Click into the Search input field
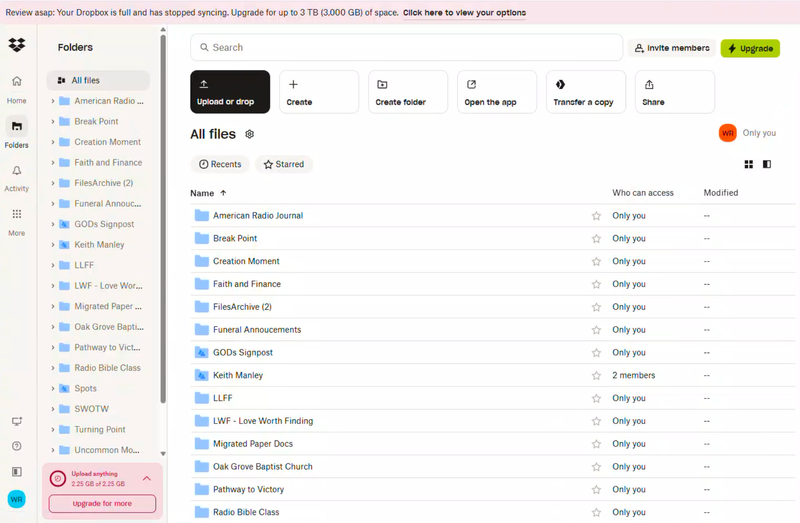The width and height of the screenshot is (800, 523). [410, 47]
